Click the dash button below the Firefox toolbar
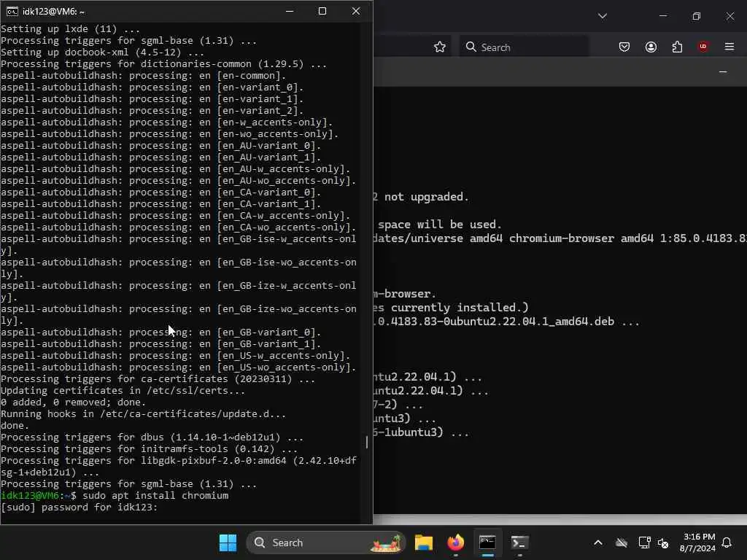Screen dimensions: 747x560 [x=723, y=72]
